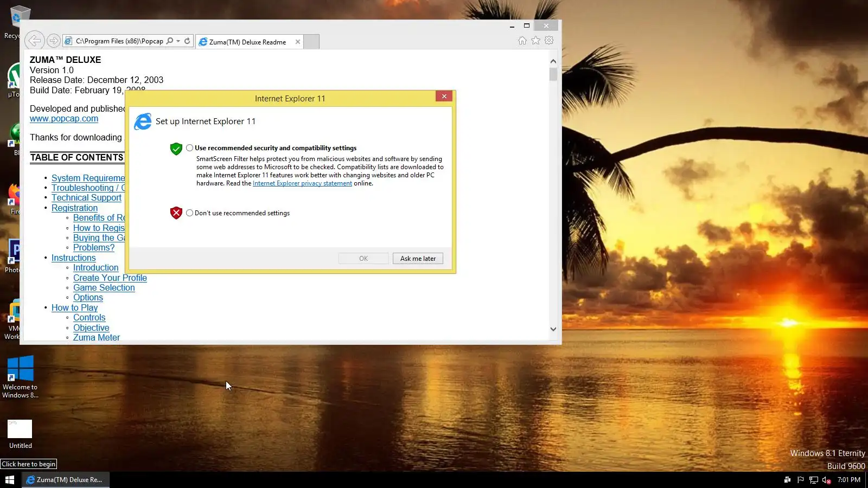Open the Home page icon in Internet Explorer

[x=522, y=41]
